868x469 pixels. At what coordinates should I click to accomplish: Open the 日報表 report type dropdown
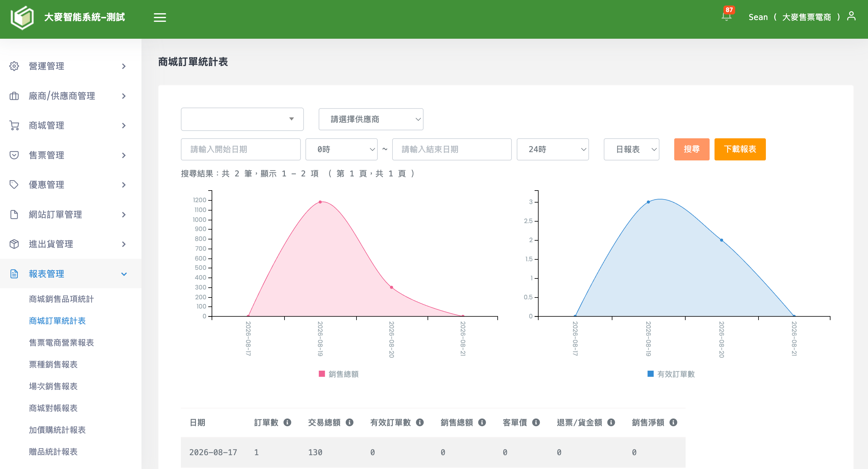click(631, 149)
